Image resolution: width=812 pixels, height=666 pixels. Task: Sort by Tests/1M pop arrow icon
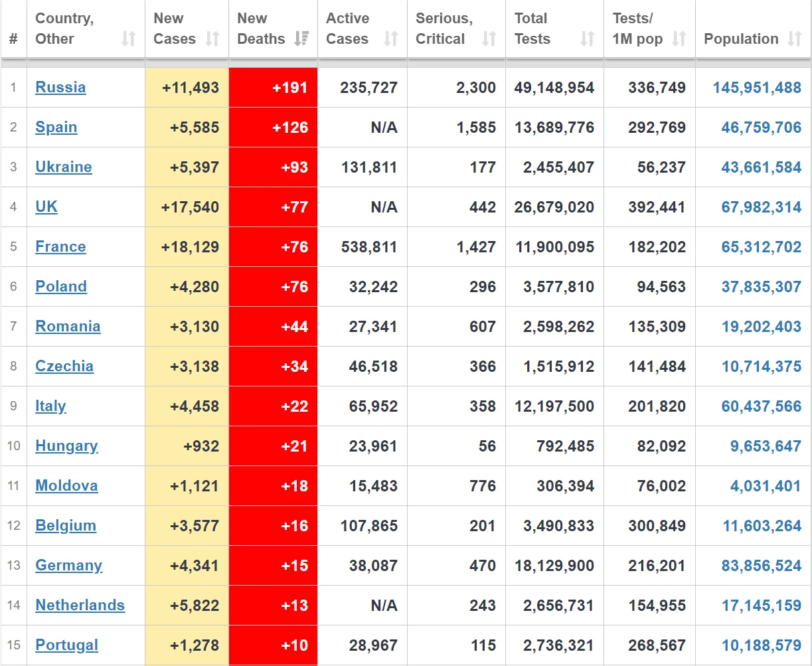[x=679, y=39]
